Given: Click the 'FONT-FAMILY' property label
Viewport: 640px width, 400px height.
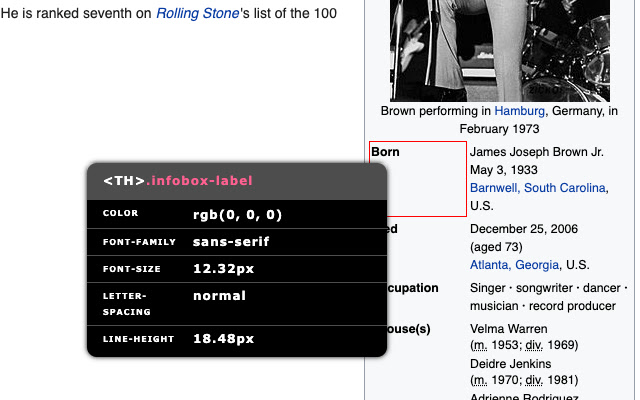Looking at the screenshot, I should click(139, 242).
